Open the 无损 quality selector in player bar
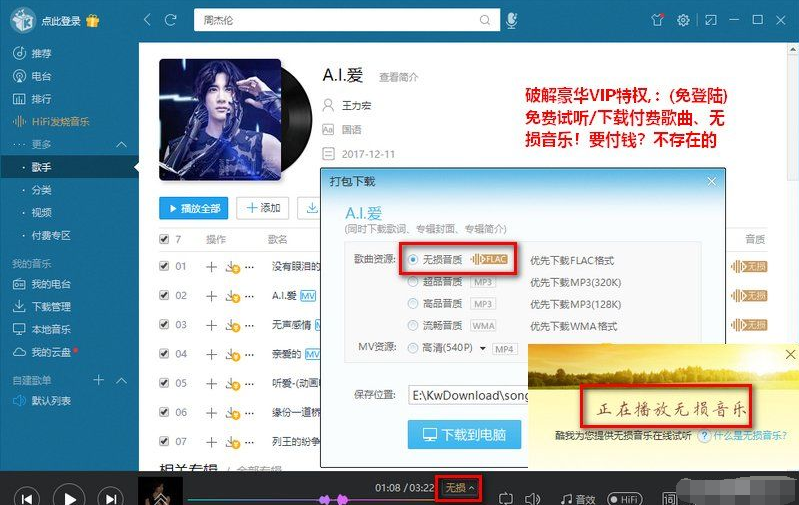Image resolution: width=799 pixels, height=505 pixels. click(x=460, y=488)
